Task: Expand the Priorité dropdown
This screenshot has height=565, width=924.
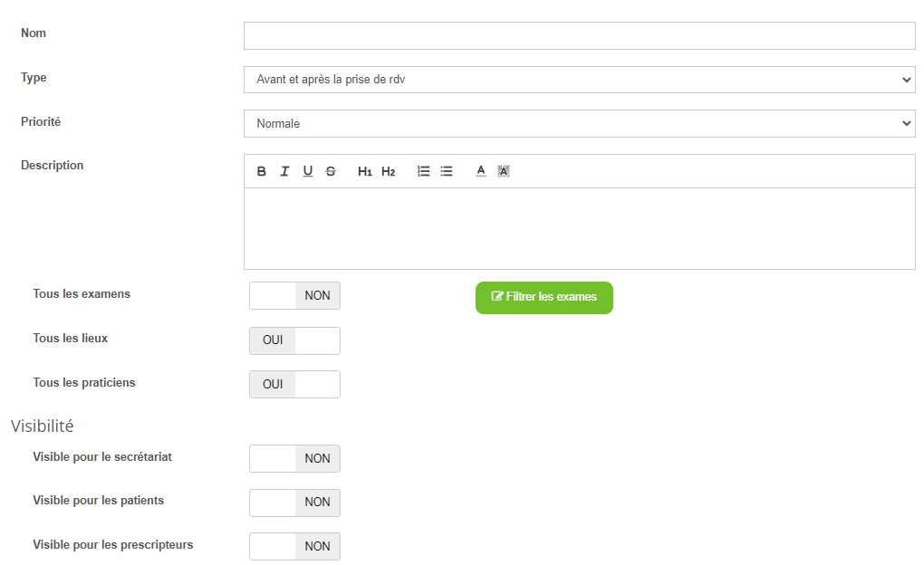Action: click(579, 123)
